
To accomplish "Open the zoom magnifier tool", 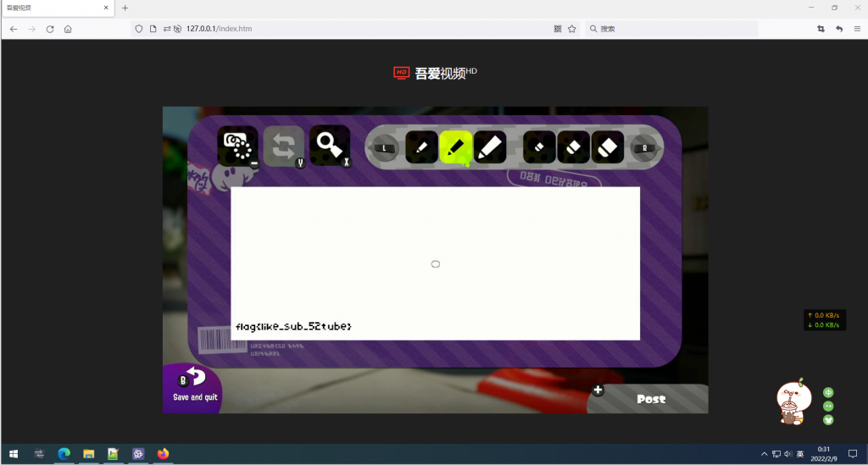I will 330,146.
